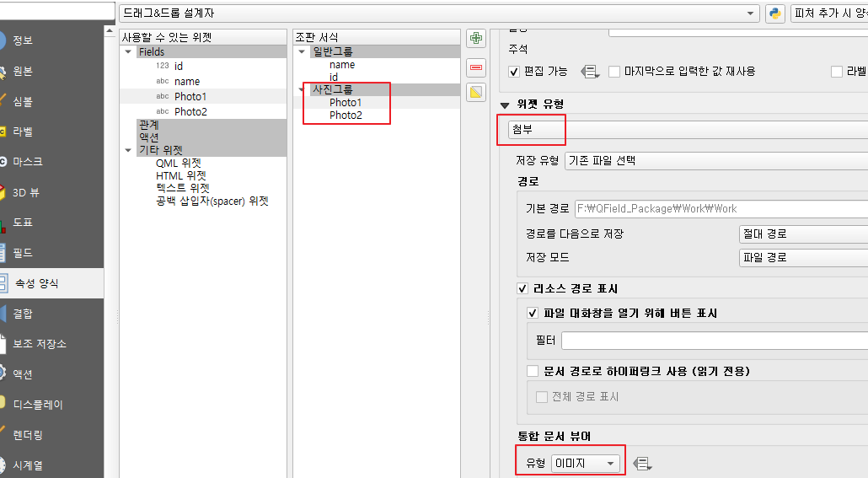Enable 문서 경로로 하이퍼링크 사용 checkbox

pos(533,371)
